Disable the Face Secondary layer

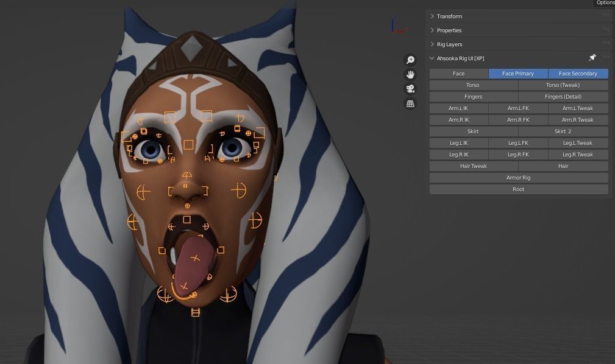tap(578, 73)
